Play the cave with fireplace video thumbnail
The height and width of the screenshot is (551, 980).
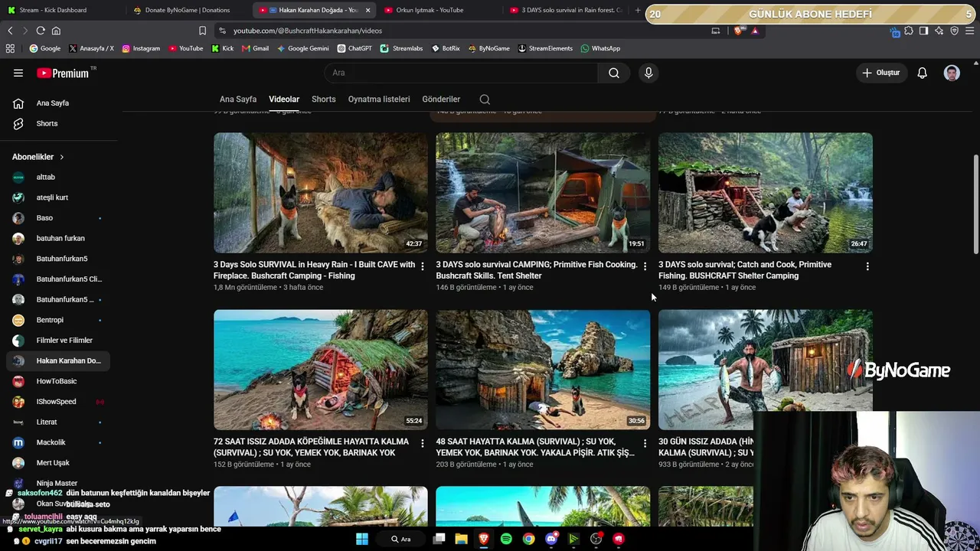[x=321, y=193]
